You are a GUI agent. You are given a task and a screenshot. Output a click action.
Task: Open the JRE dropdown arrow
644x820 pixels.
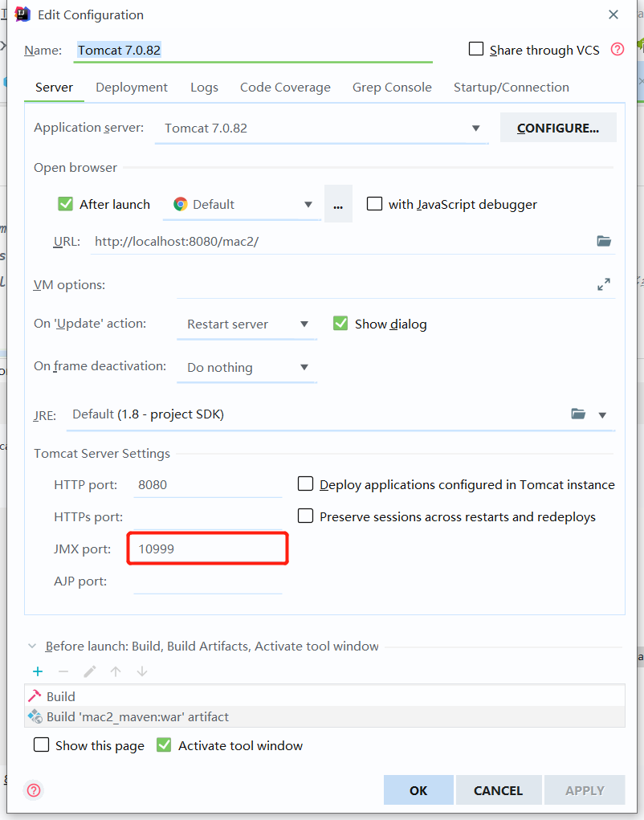602,415
